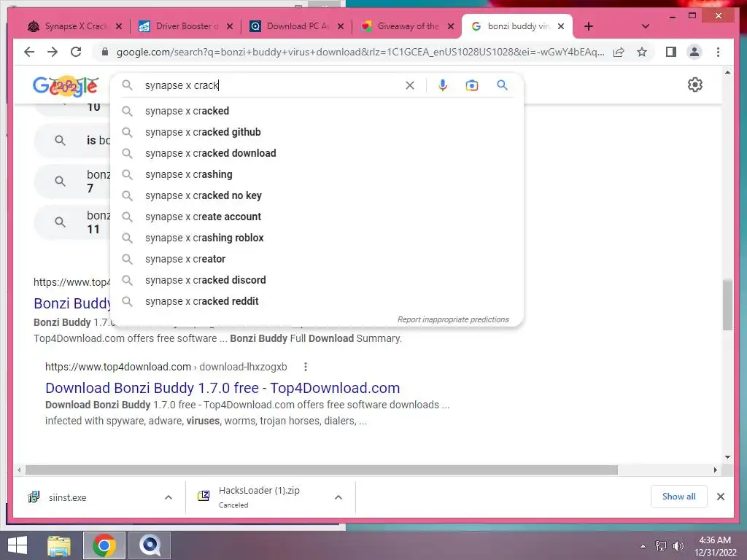The width and height of the screenshot is (747, 560).
Task: Open a new Chrome tab
Action: (x=589, y=26)
